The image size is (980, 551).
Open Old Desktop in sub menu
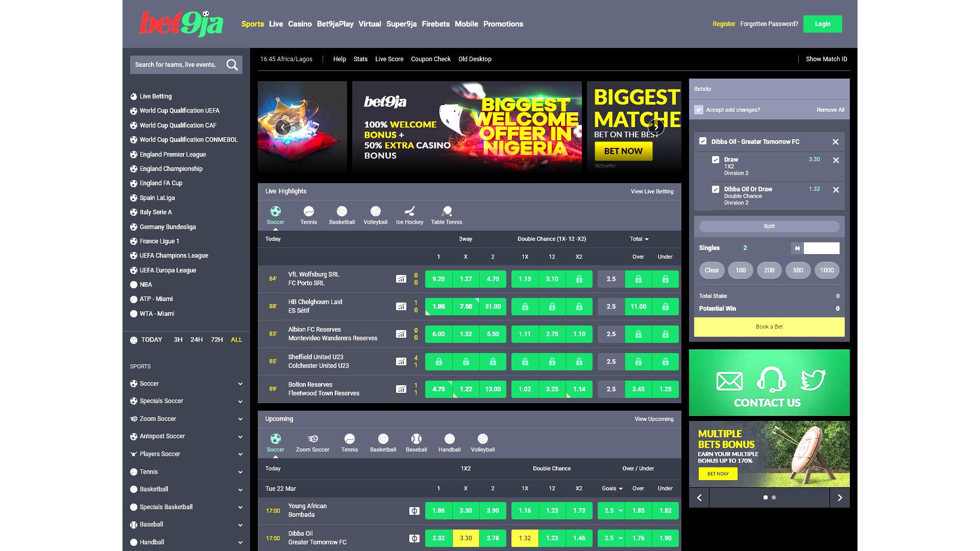pos(475,59)
